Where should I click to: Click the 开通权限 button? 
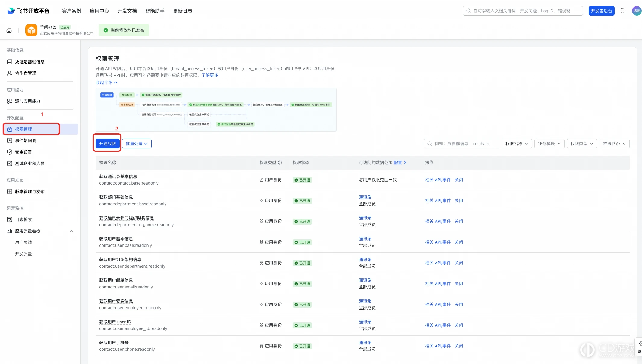click(x=108, y=144)
